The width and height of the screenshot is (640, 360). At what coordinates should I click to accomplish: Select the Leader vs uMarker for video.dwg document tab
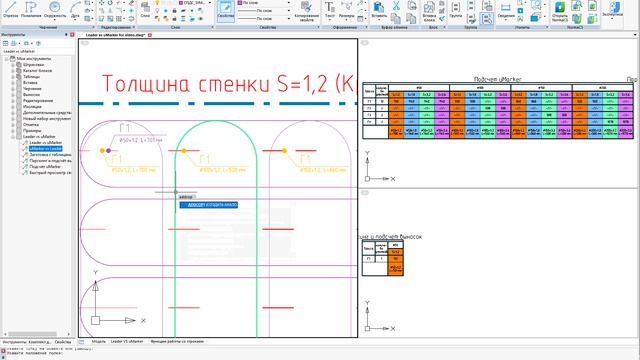tap(116, 35)
